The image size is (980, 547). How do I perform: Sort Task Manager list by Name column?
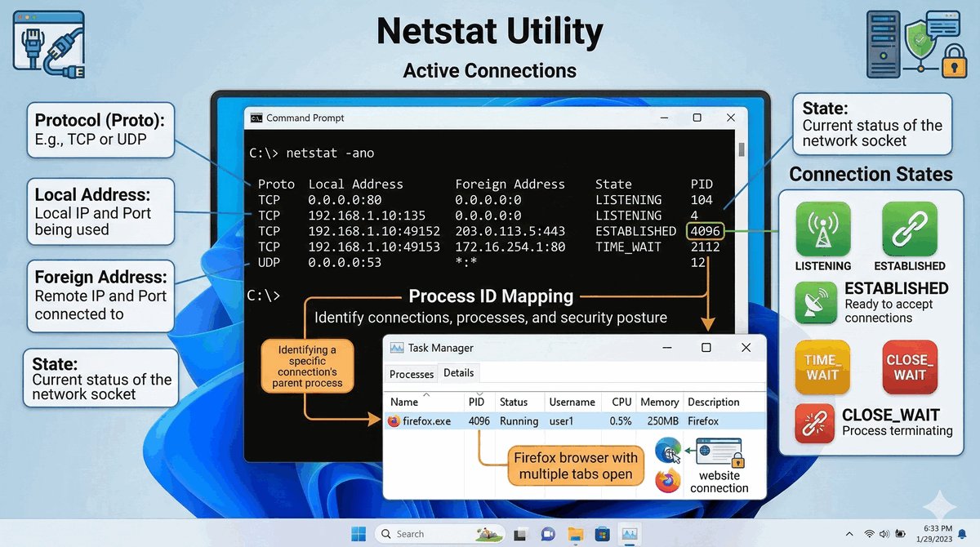(x=404, y=402)
